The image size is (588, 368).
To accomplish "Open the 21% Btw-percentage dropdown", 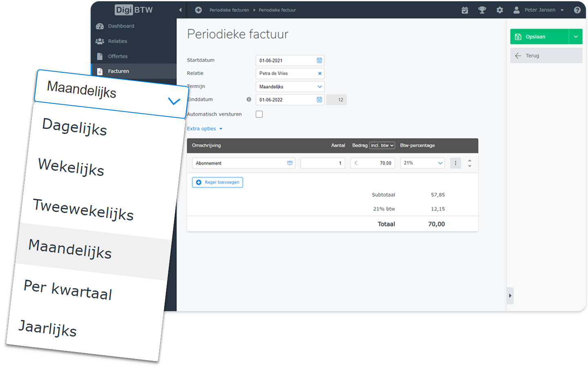I will click(423, 163).
